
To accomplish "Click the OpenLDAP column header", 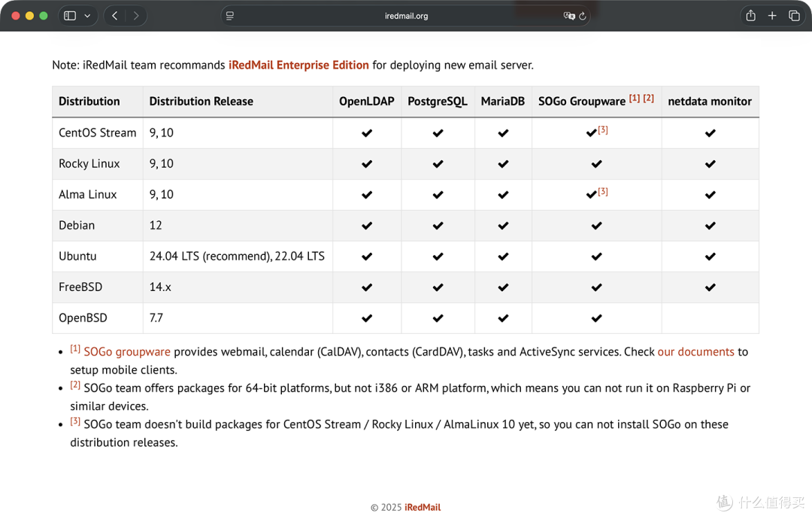I will click(367, 102).
